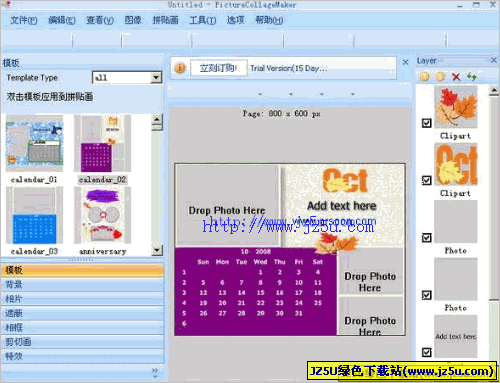Click the panel overflow chevron under 特效

point(155,372)
